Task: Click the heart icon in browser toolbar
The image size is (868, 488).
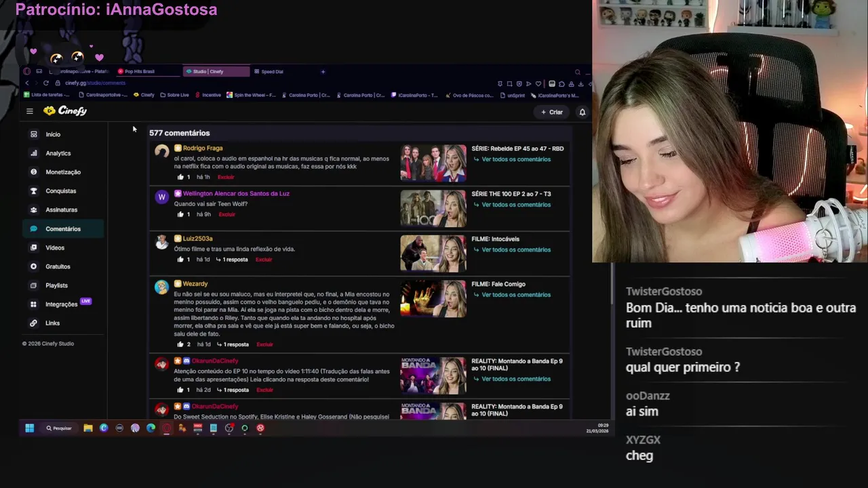Action: (x=538, y=84)
